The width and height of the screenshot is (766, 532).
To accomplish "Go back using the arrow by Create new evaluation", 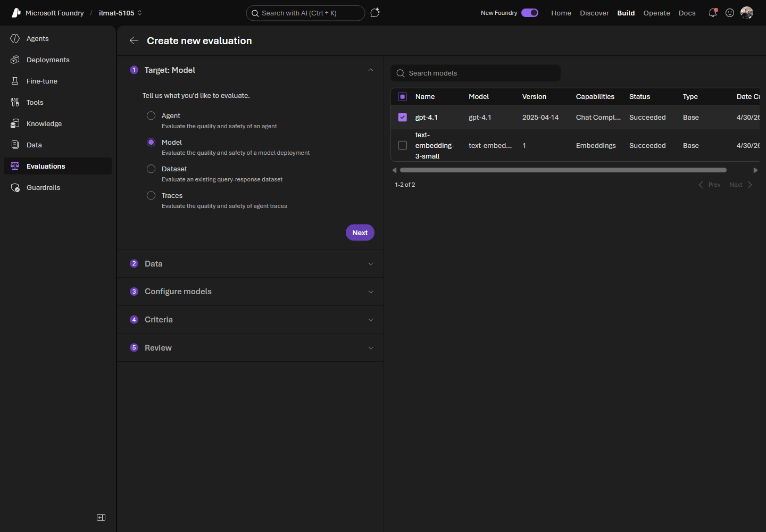I will [134, 40].
